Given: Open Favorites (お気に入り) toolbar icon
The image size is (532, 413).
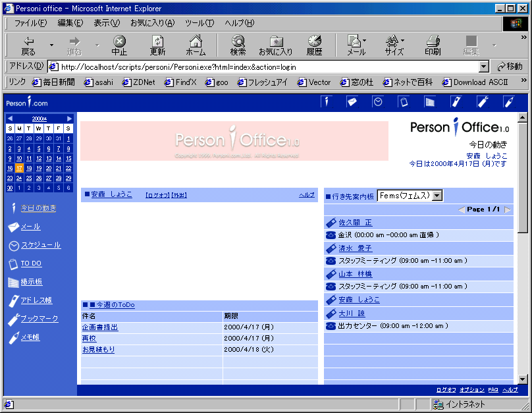Looking at the screenshot, I should (x=275, y=46).
